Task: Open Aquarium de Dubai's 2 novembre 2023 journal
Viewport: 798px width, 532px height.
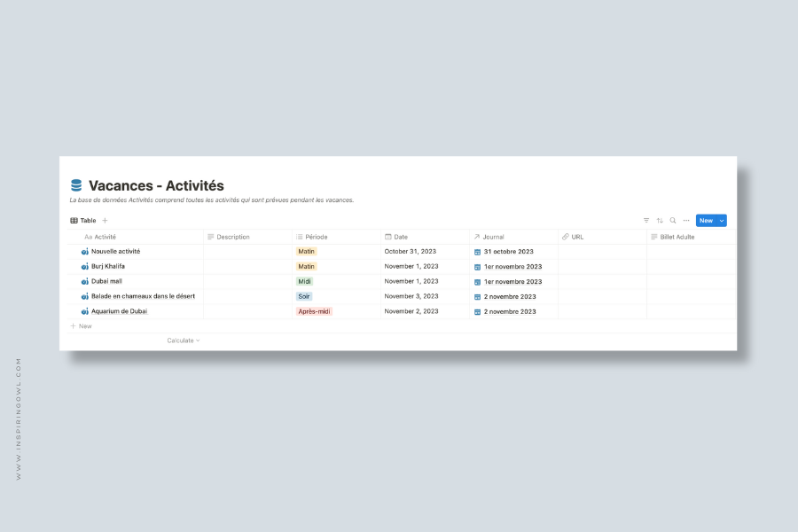Action: click(510, 311)
